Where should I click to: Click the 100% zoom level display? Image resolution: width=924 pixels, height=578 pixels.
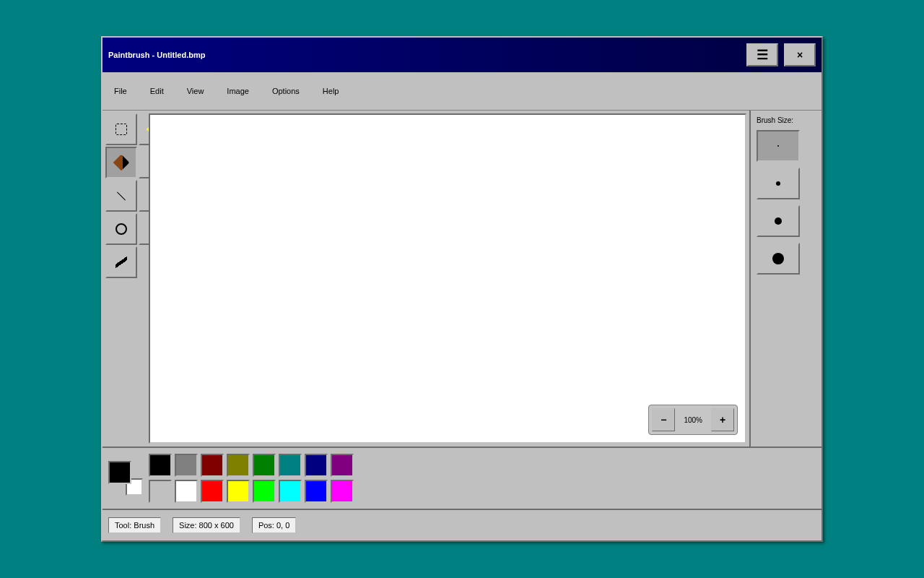[x=692, y=419]
